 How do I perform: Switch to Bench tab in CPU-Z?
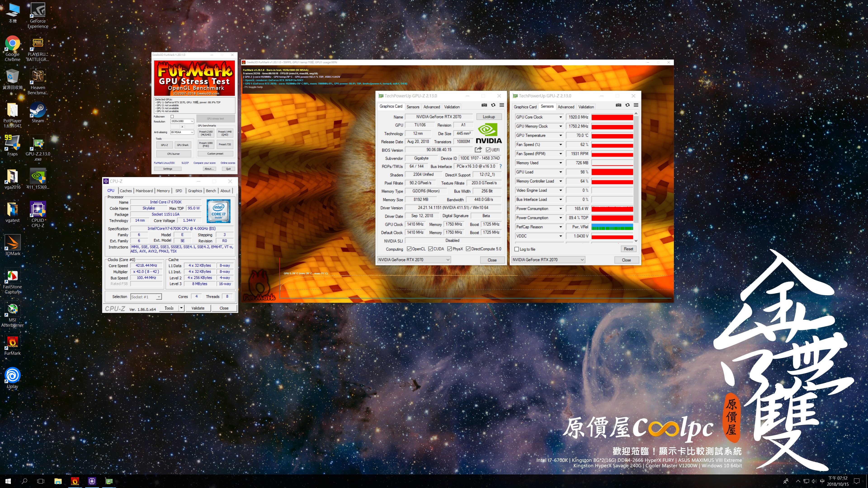(211, 191)
